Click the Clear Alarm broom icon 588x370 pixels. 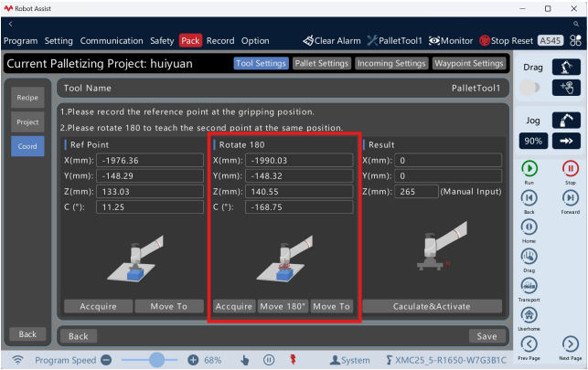(x=308, y=40)
